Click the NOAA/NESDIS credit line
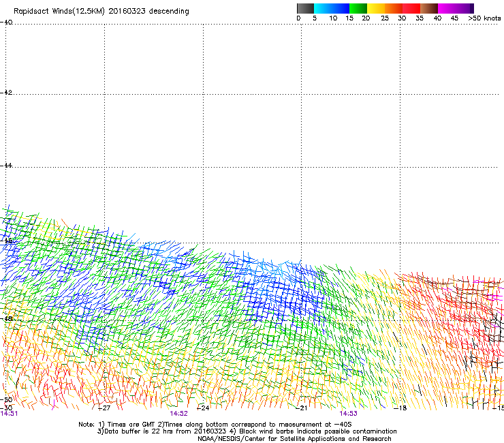The width and height of the screenshot is (504, 443). (294, 439)
